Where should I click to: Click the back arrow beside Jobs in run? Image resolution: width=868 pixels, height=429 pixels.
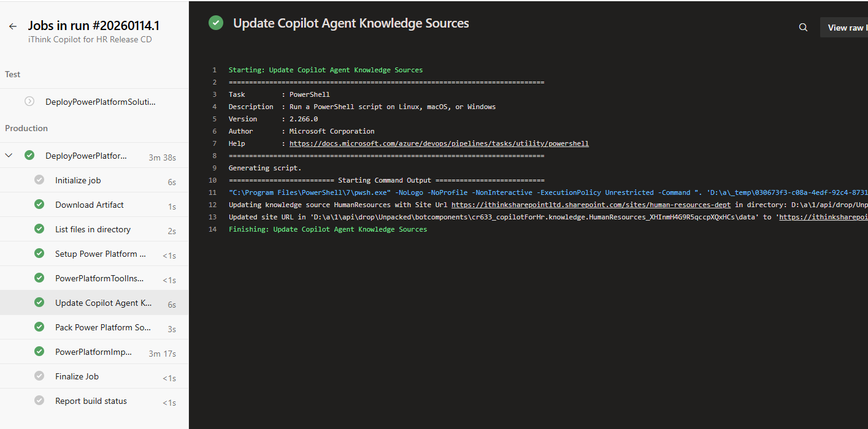[13, 26]
